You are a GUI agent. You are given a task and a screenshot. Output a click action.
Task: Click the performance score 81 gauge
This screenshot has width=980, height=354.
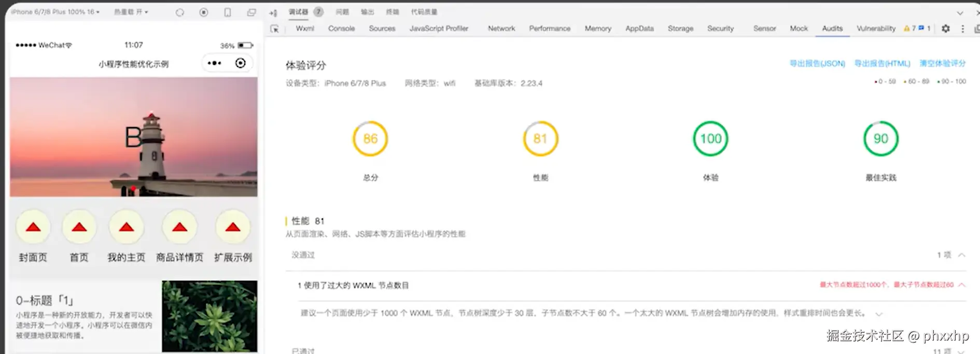click(540, 139)
